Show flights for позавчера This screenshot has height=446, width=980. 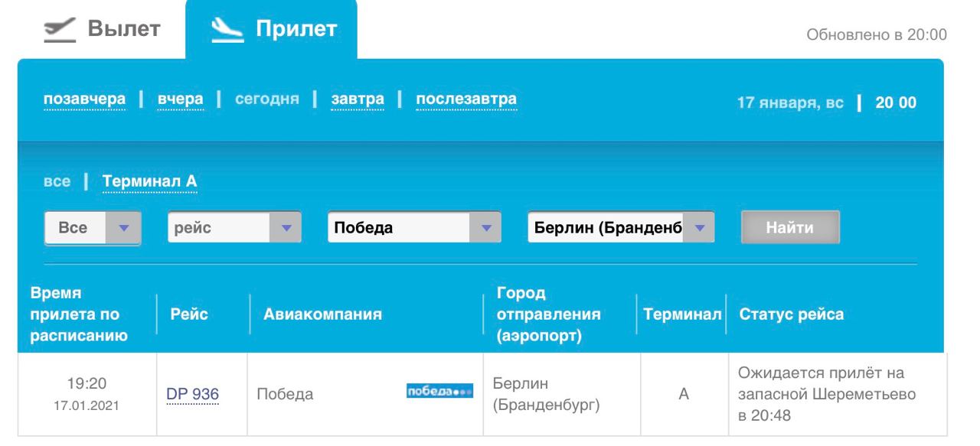[x=84, y=99]
